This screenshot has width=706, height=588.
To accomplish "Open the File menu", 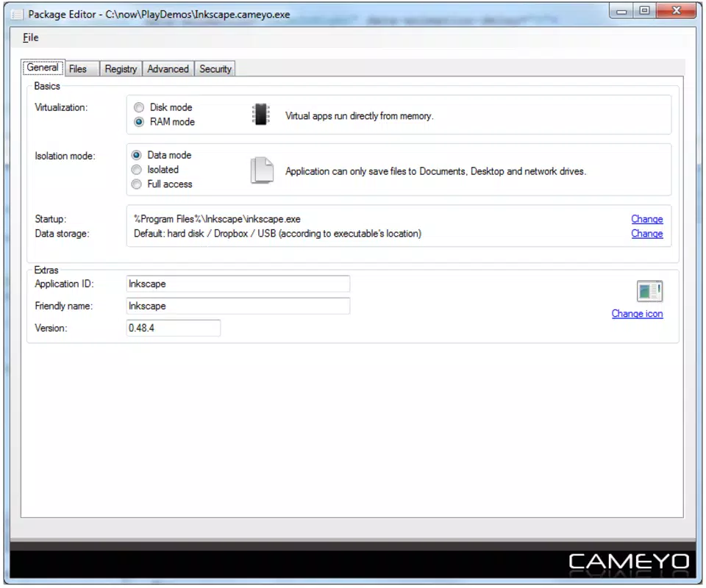I will 31,37.
